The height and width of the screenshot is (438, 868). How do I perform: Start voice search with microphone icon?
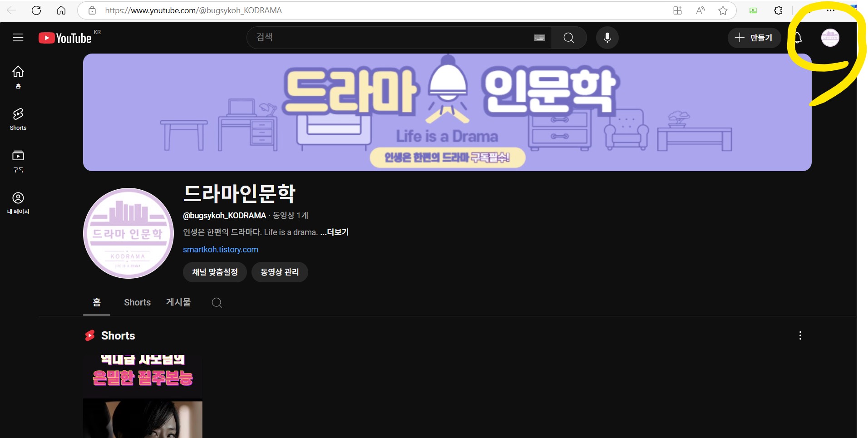point(607,38)
